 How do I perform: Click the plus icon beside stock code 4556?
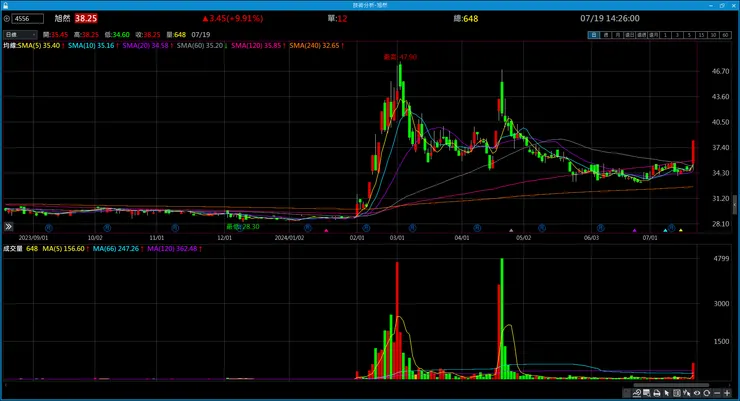[7, 18]
